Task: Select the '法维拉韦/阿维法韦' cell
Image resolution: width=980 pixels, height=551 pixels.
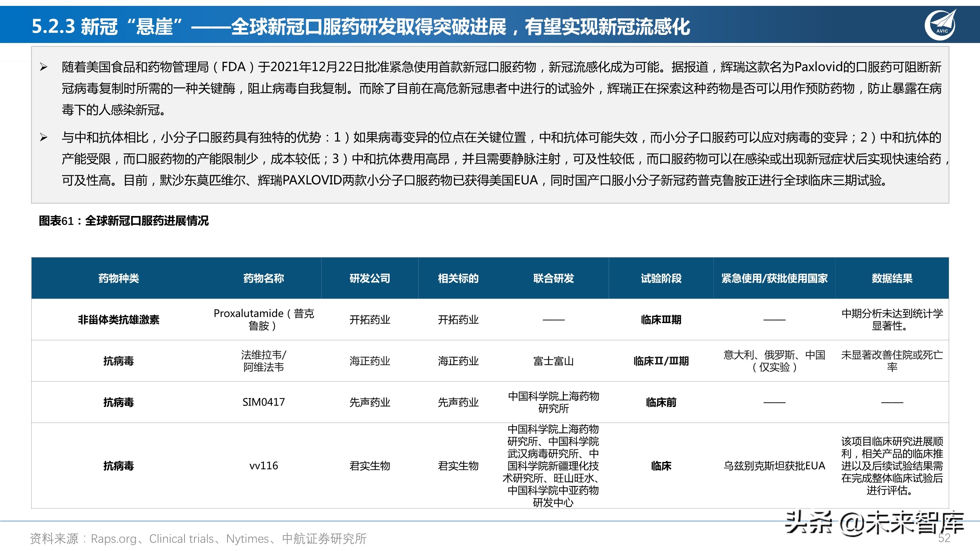Action: click(x=264, y=361)
